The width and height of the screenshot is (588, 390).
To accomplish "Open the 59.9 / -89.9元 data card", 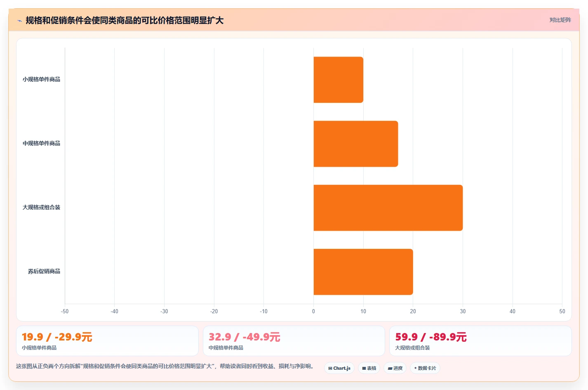I will coord(480,341).
